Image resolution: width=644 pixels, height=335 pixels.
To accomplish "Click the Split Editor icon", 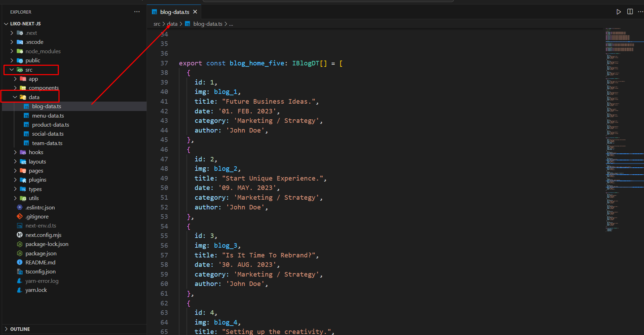I will (630, 12).
